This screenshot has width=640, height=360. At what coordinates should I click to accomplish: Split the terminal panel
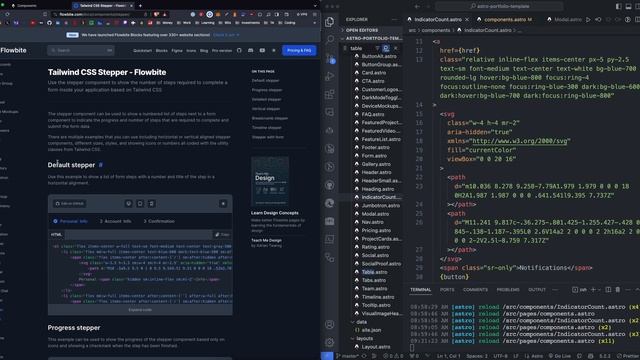[608, 289]
